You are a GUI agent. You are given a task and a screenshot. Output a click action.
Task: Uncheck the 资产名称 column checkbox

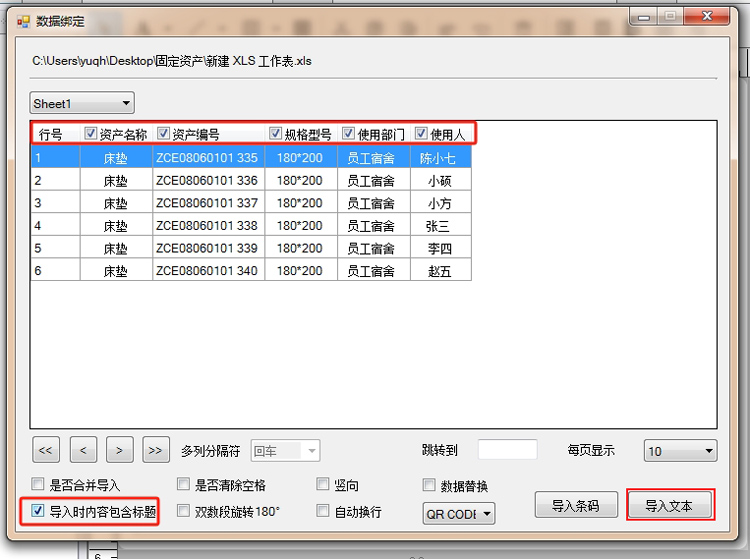tap(91, 134)
